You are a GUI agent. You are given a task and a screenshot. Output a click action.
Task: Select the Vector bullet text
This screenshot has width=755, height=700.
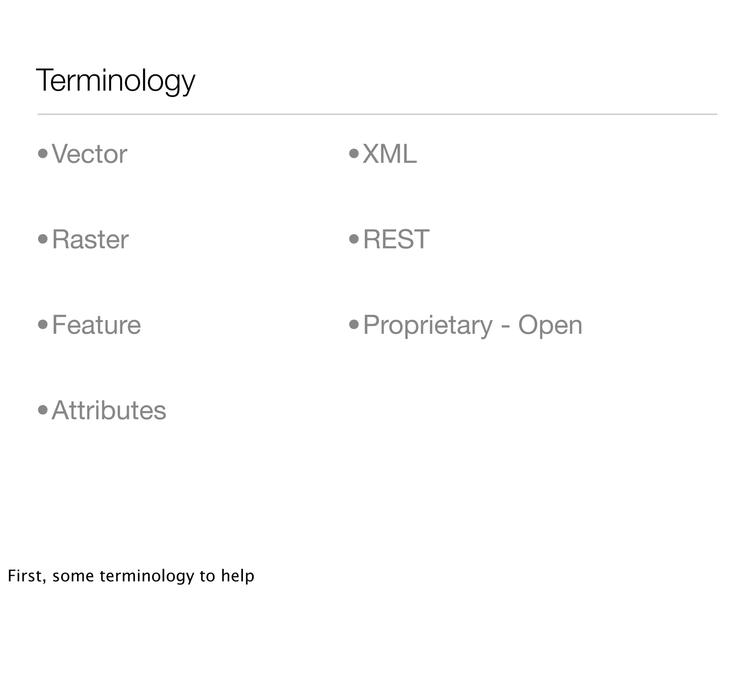[x=90, y=154]
